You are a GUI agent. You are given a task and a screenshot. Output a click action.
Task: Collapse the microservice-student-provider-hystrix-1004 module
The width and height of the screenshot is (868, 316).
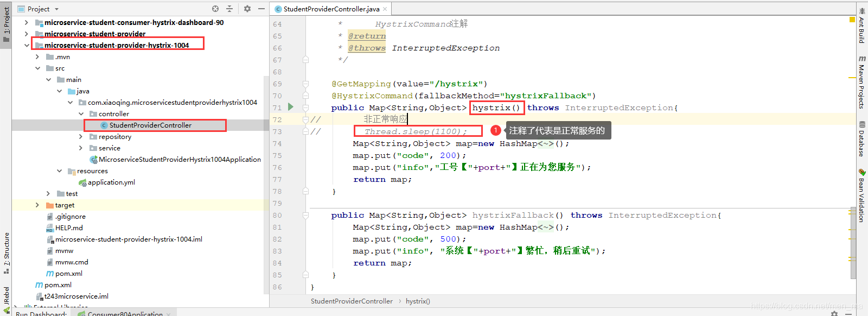tap(27, 45)
